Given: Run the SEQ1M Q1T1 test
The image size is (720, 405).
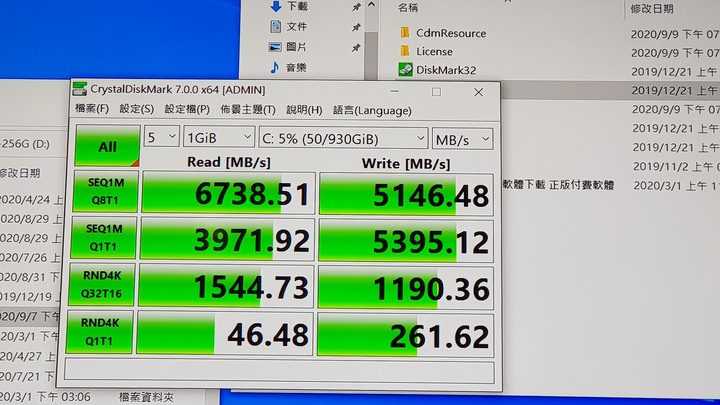Looking at the screenshot, I should tap(103, 238).
